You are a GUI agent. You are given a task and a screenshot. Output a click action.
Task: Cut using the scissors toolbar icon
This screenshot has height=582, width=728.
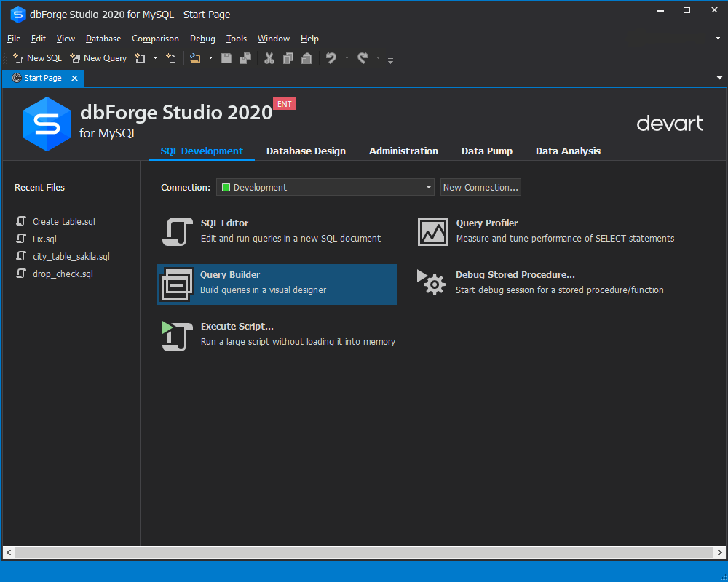tap(269, 57)
